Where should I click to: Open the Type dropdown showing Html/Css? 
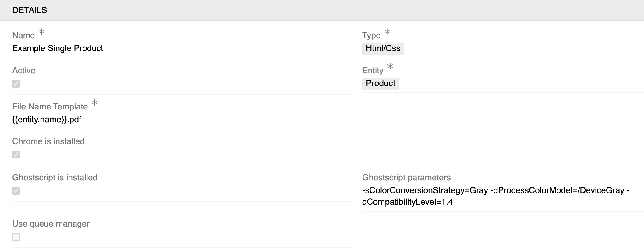(383, 49)
